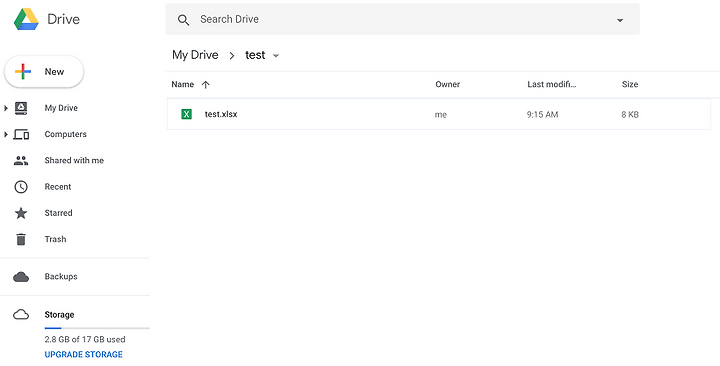720x366 pixels.
Task: Click the 8 KB size value
Action: point(630,114)
